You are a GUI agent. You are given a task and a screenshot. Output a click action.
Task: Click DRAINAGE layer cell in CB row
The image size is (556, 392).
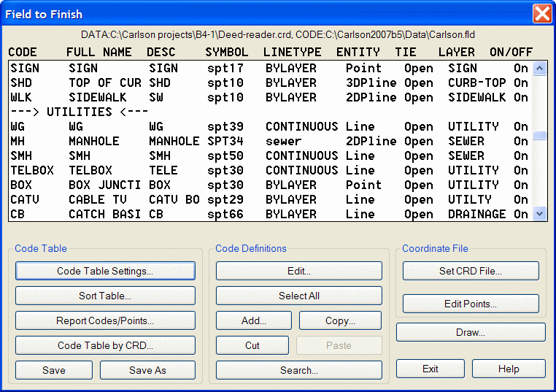(x=477, y=214)
